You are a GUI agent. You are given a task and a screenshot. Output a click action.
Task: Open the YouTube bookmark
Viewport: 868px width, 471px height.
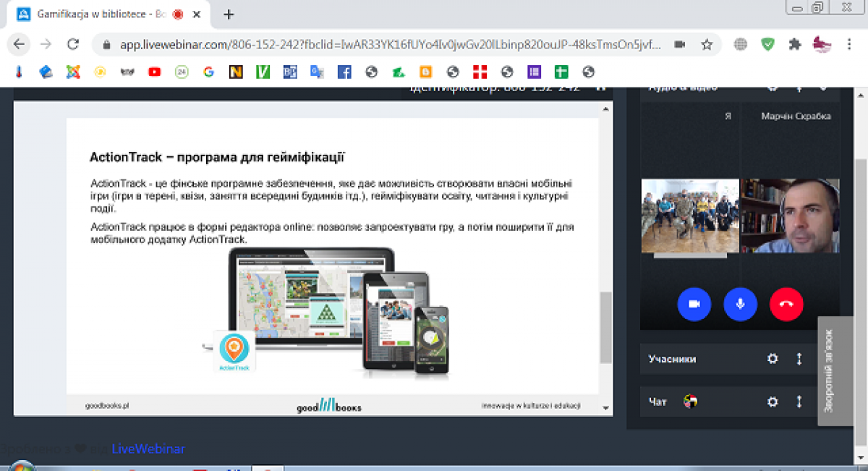coord(154,72)
